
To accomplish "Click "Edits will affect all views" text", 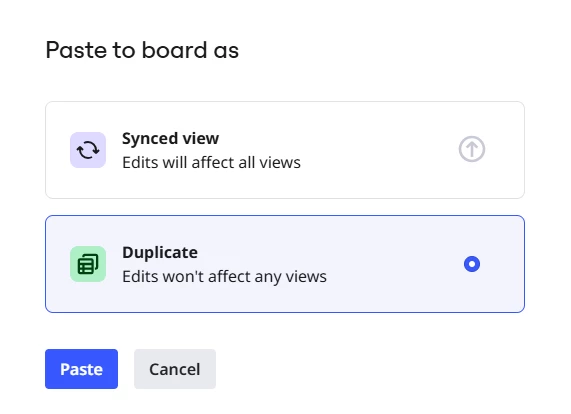I will pyautogui.click(x=211, y=162).
